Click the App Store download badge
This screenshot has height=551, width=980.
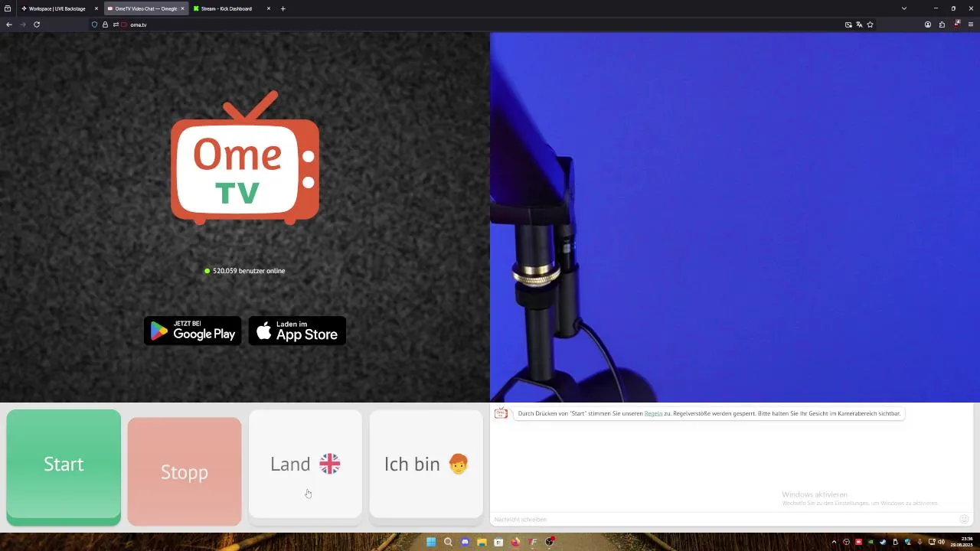(x=297, y=331)
